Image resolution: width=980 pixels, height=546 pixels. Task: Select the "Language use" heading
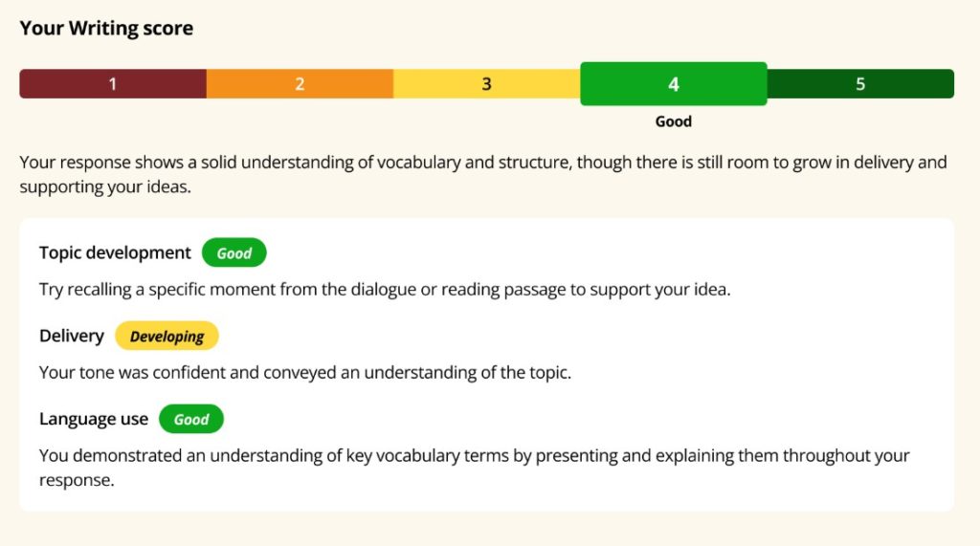coord(94,419)
